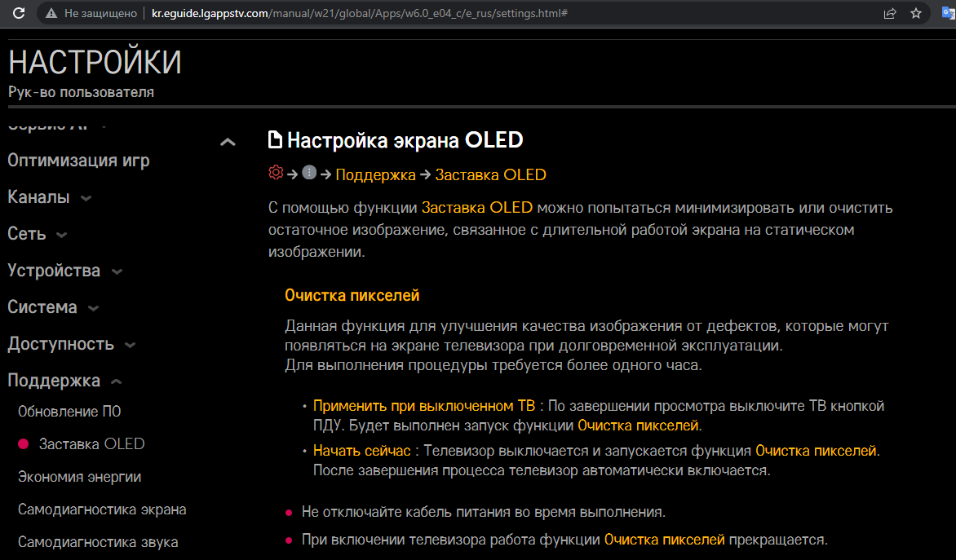Click the 'Не защищено' security warning icon

click(52, 14)
